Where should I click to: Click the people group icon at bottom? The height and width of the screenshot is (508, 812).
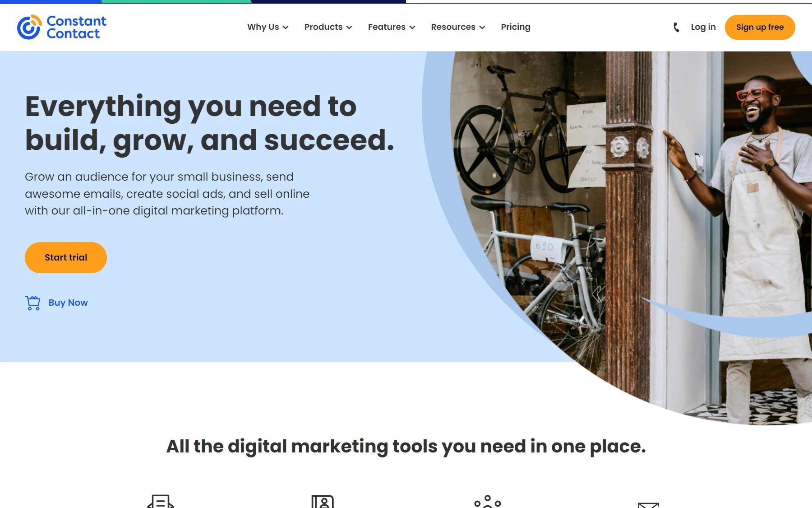487,502
